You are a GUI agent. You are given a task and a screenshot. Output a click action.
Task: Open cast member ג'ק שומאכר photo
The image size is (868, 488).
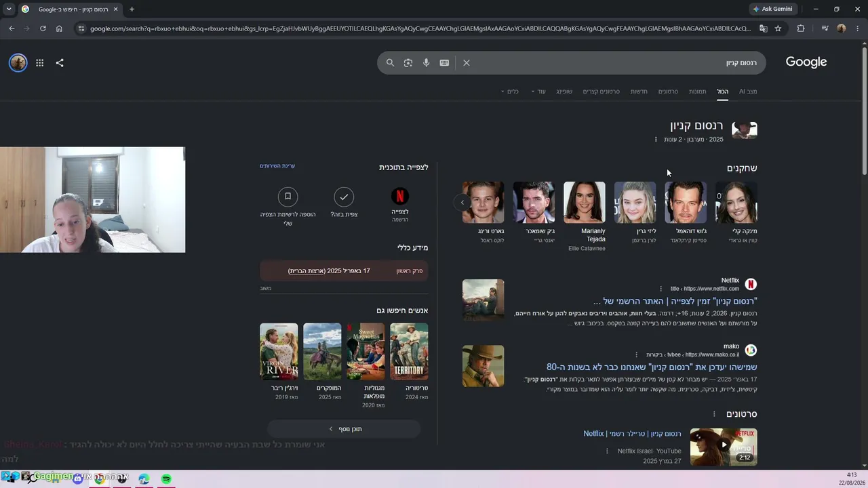pos(534,202)
